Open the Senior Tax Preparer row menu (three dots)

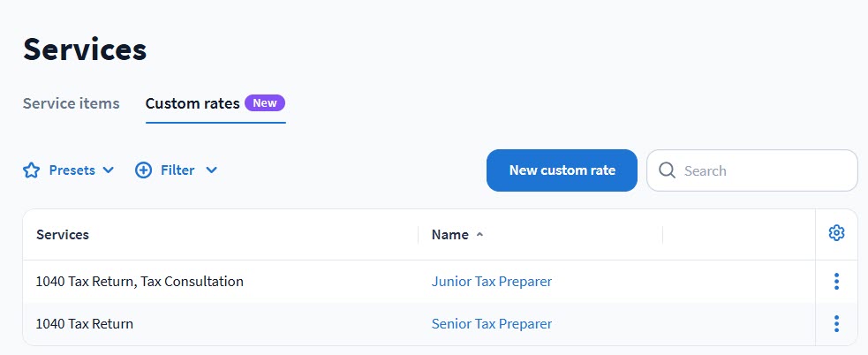point(836,324)
